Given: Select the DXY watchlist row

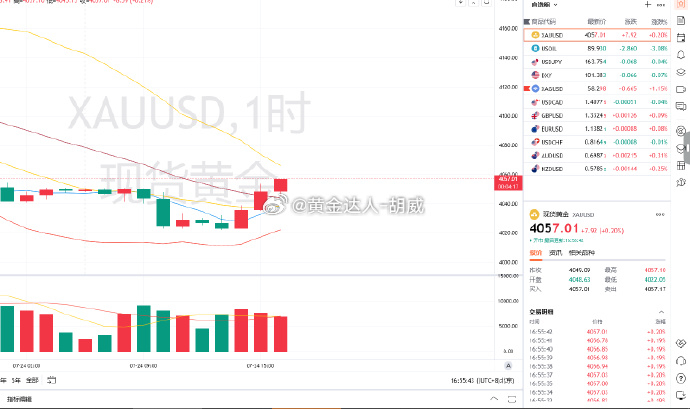Looking at the screenshot, I should (x=597, y=75).
